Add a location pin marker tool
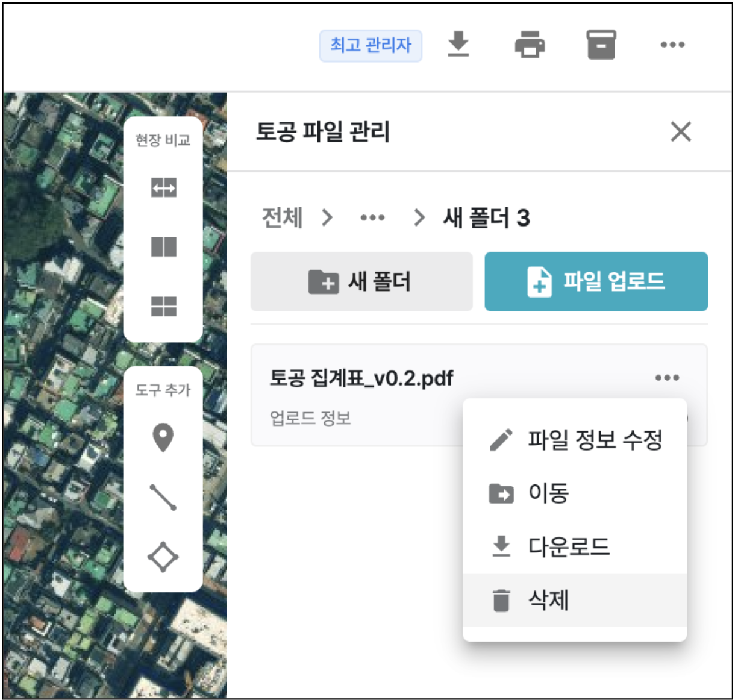 163,437
